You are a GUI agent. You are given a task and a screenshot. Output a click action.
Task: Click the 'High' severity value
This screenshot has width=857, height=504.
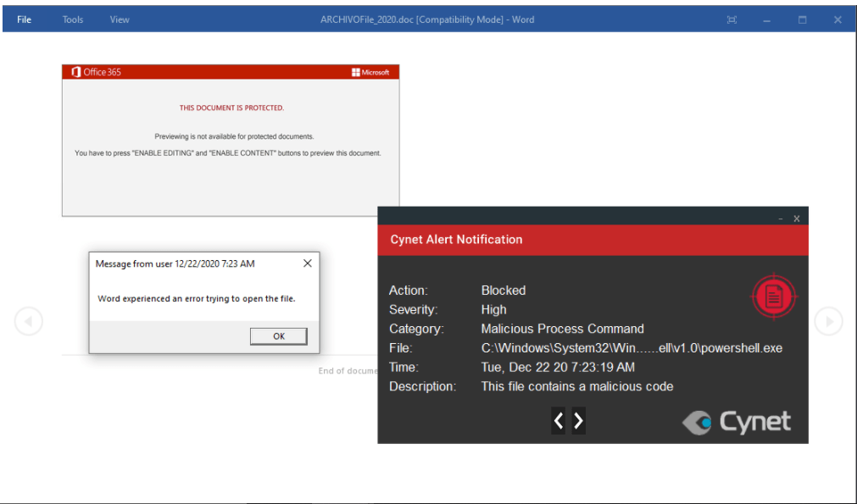pyautogui.click(x=493, y=310)
